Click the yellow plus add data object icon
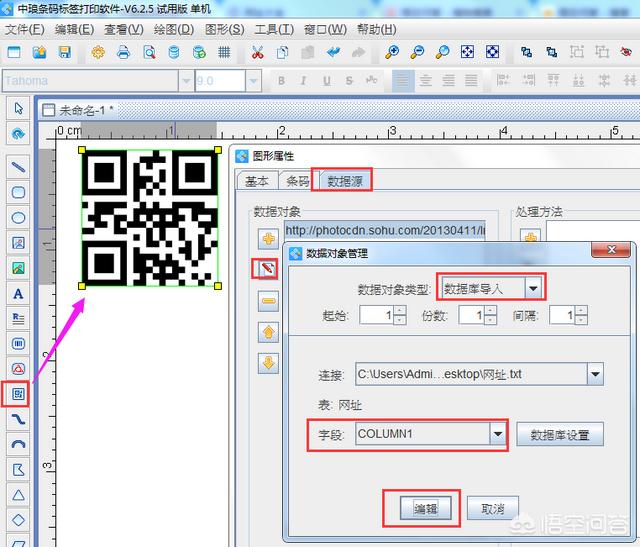This screenshot has height=547, width=640. pos(268,238)
